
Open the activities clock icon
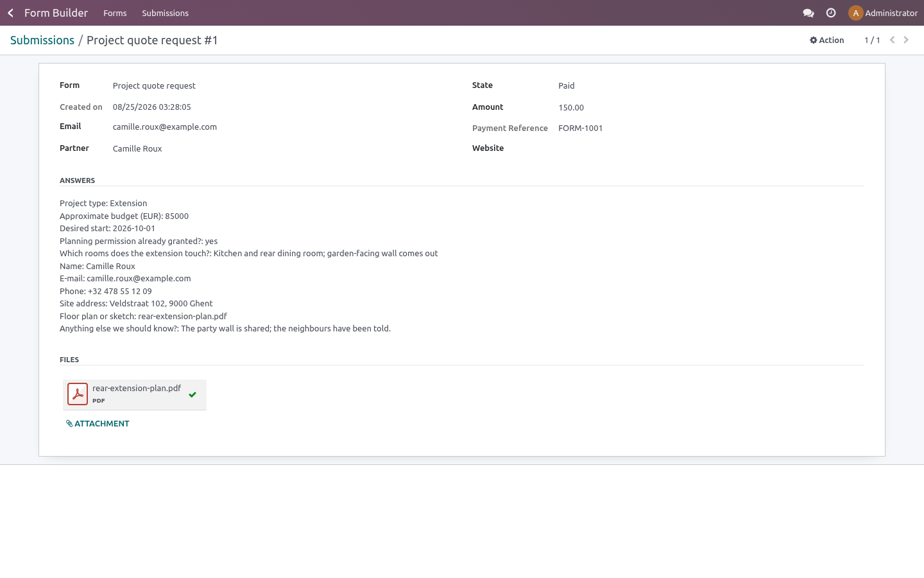831,13
